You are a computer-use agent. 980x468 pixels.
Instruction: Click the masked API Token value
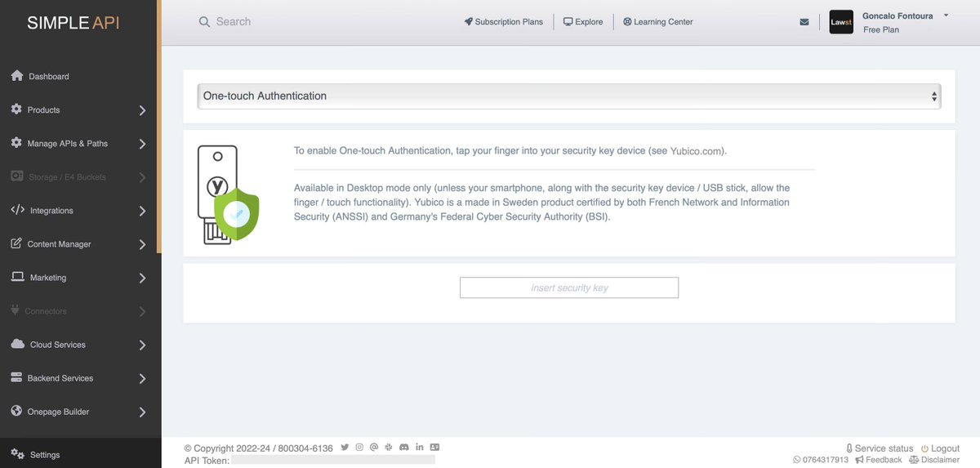tap(333, 460)
